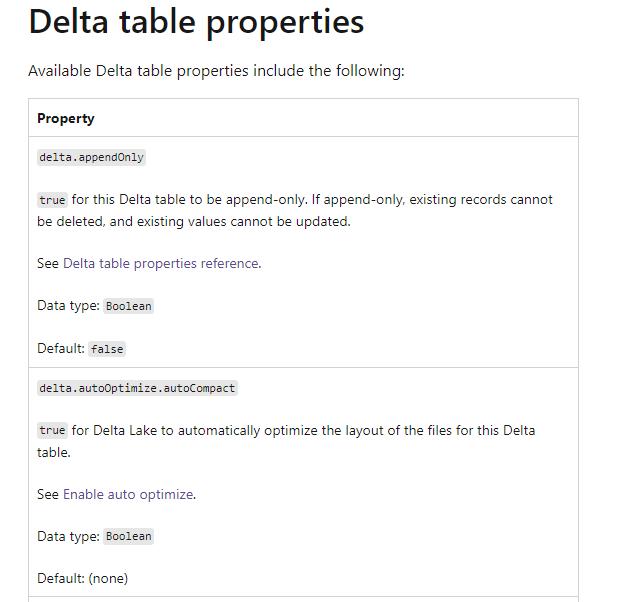Click the true code value under delta.appendOnly
Image resolution: width=624 pixels, height=602 pixels.
pyautogui.click(x=52, y=200)
